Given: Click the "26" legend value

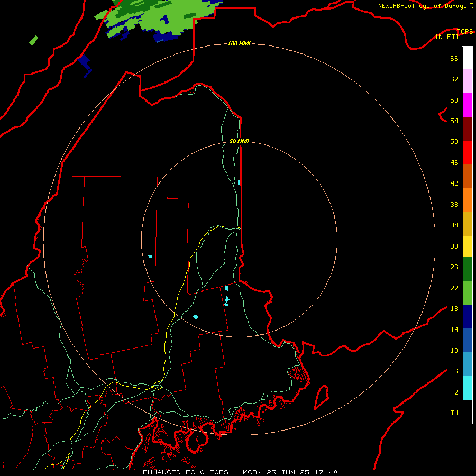Looking at the screenshot, I should pyautogui.click(x=454, y=267).
